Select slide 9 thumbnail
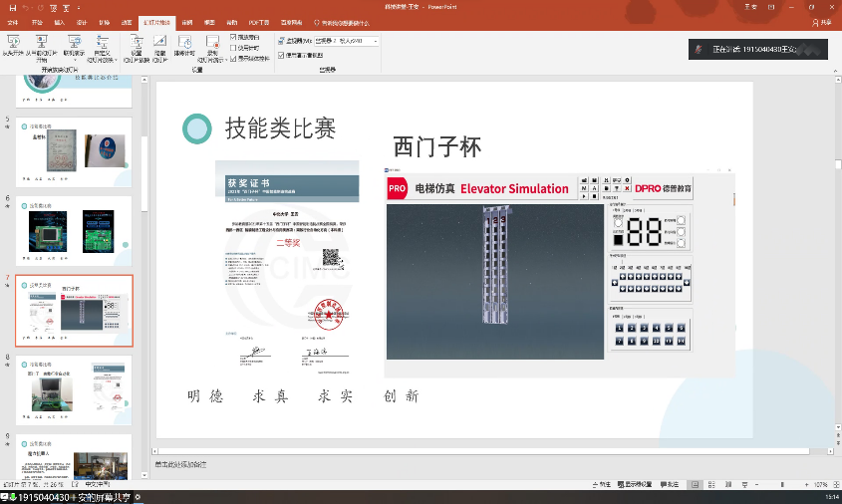Image resolution: width=842 pixels, height=504 pixels. [x=74, y=457]
